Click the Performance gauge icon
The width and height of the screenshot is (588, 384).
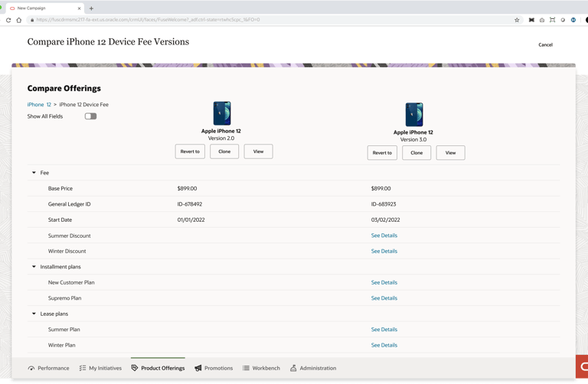coord(31,368)
